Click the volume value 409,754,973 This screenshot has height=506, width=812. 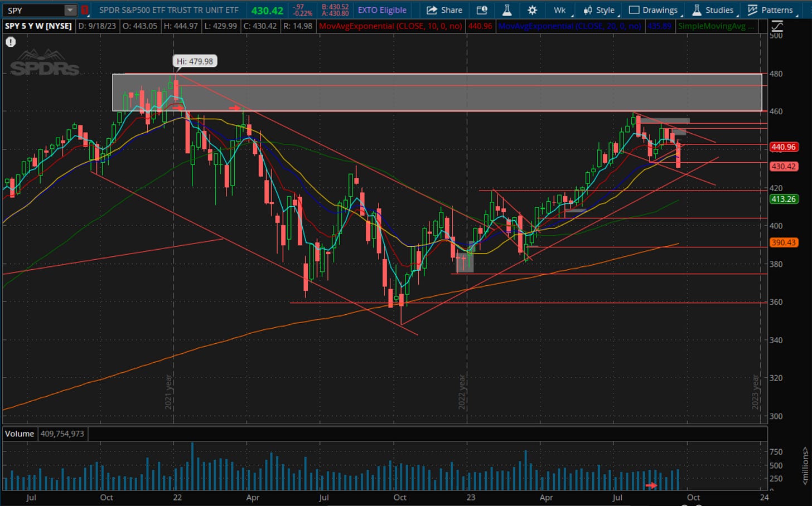(62, 434)
